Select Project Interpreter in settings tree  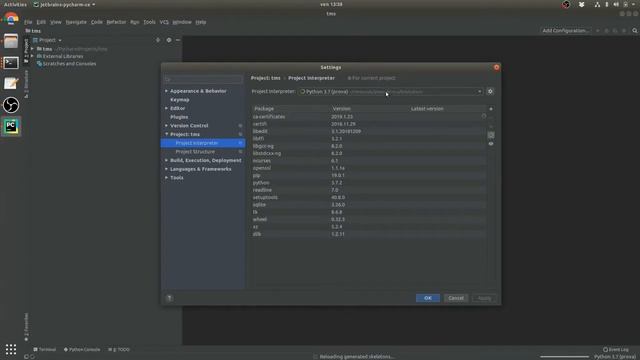(x=203, y=143)
